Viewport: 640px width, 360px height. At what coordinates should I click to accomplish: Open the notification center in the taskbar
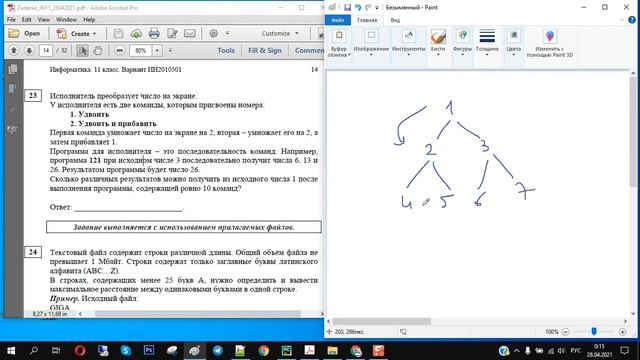[624, 351]
